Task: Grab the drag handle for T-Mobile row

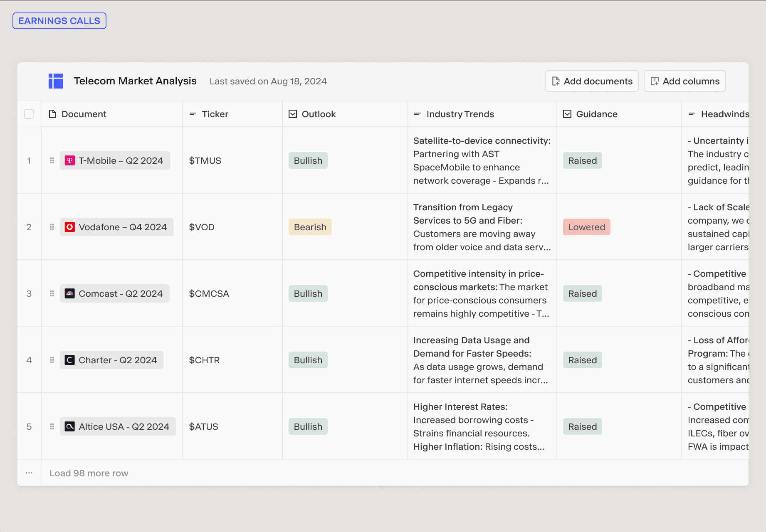Action: (x=52, y=160)
